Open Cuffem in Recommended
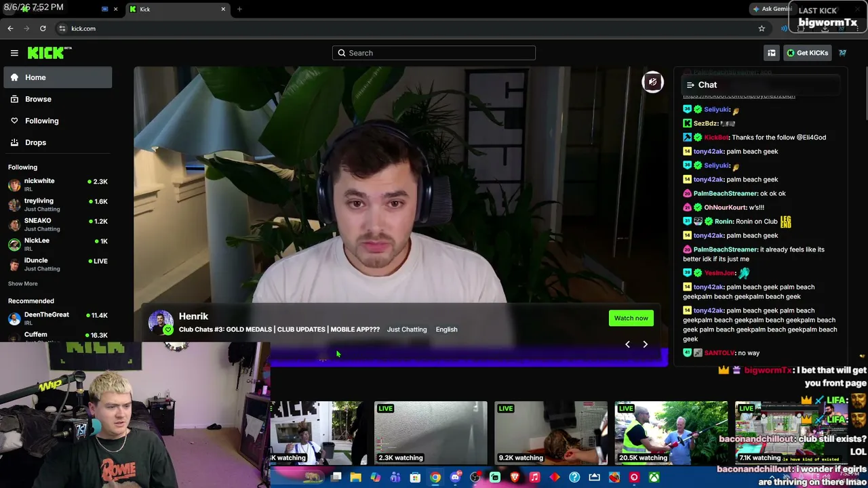 point(58,335)
